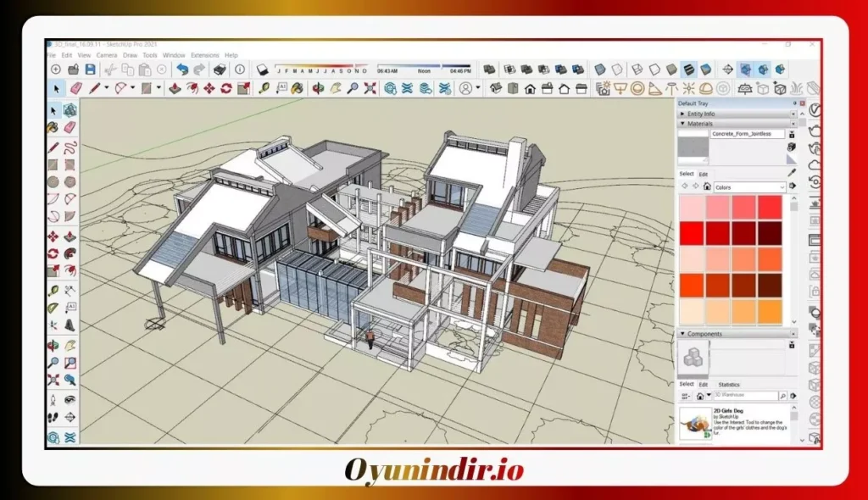
Task: Choose the Push/Pull tool in top toolbar
Action: (x=175, y=89)
